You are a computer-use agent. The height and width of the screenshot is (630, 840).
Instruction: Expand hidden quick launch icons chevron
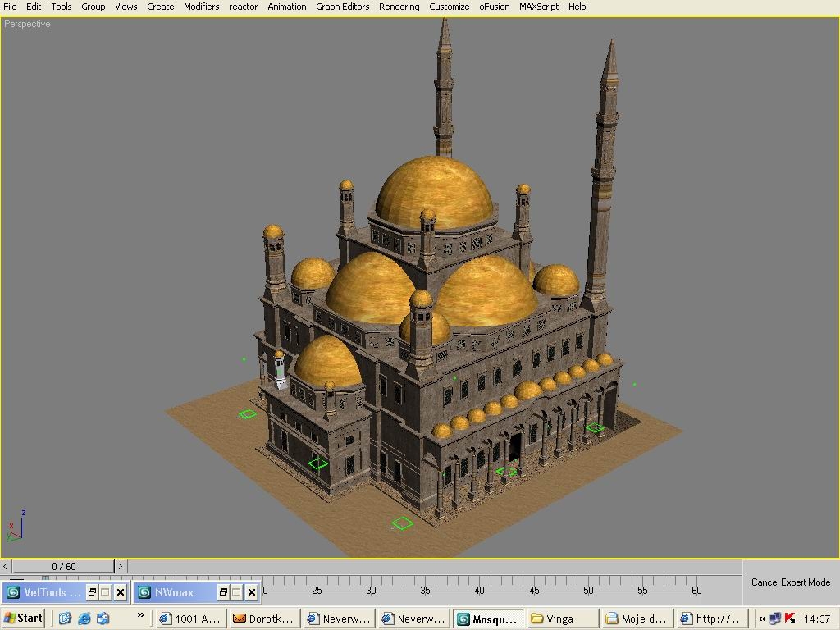coord(140,615)
